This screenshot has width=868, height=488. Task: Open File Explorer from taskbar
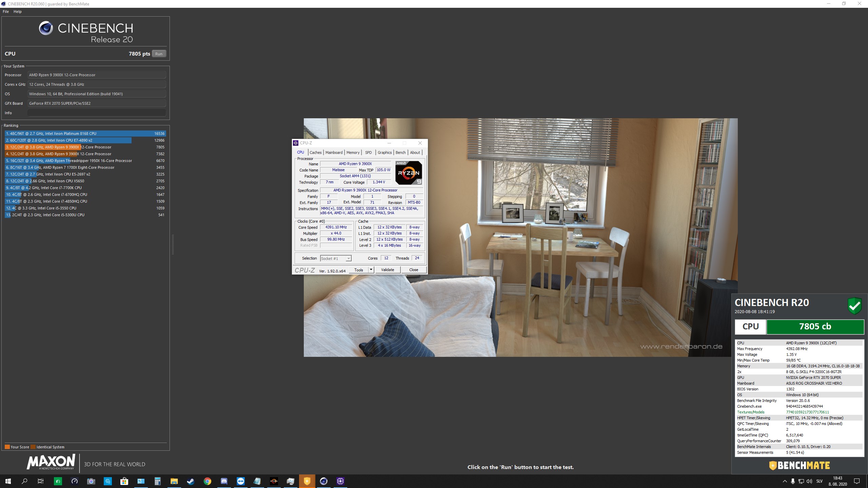click(174, 481)
